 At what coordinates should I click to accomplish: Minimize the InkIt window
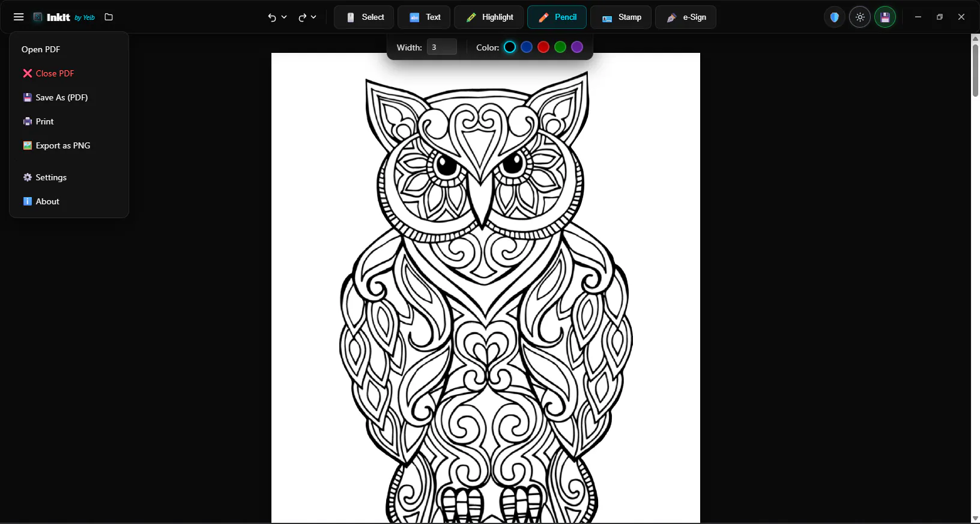click(918, 17)
